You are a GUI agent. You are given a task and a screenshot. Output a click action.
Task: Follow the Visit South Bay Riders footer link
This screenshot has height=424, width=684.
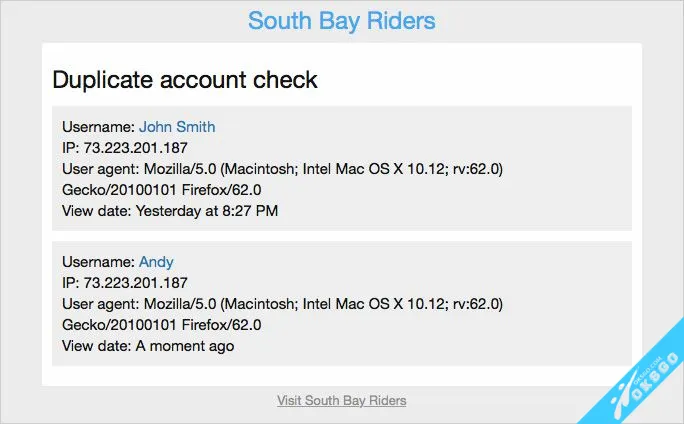tap(341, 400)
